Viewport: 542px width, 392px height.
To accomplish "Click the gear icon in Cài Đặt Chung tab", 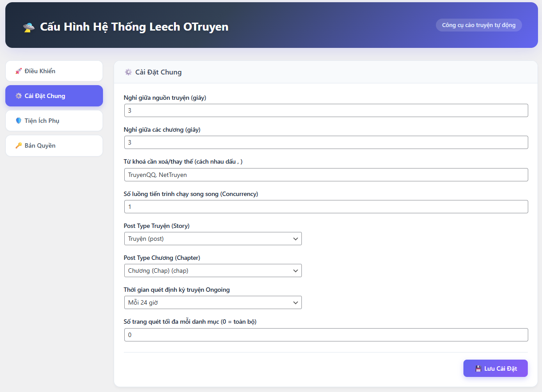I will pyautogui.click(x=19, y=96).
